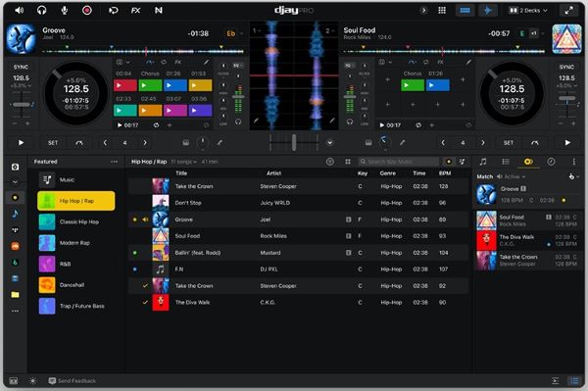Click the right deck headphone cue icon
The height and width of the screenshot is (391, 588).
pos(350,122)
